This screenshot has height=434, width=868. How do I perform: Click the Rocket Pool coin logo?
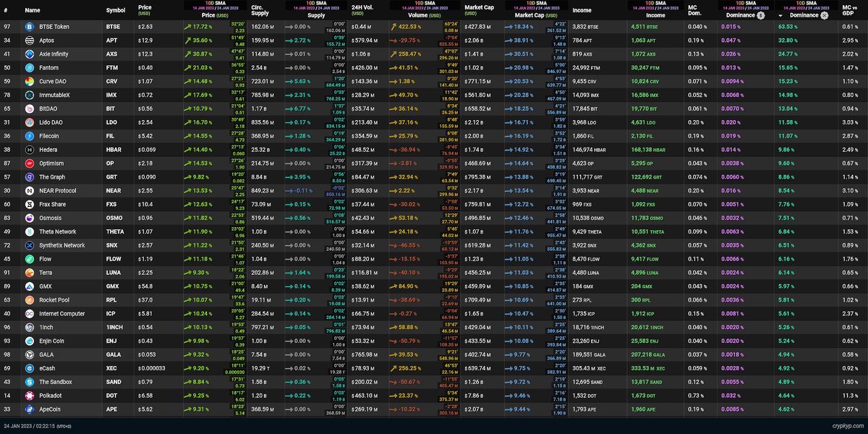[x=30, y=300]
